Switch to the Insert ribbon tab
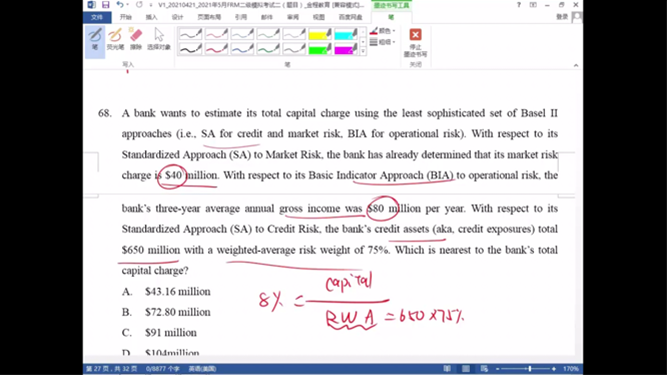The image size is (667, 375). tap(151, 17)
